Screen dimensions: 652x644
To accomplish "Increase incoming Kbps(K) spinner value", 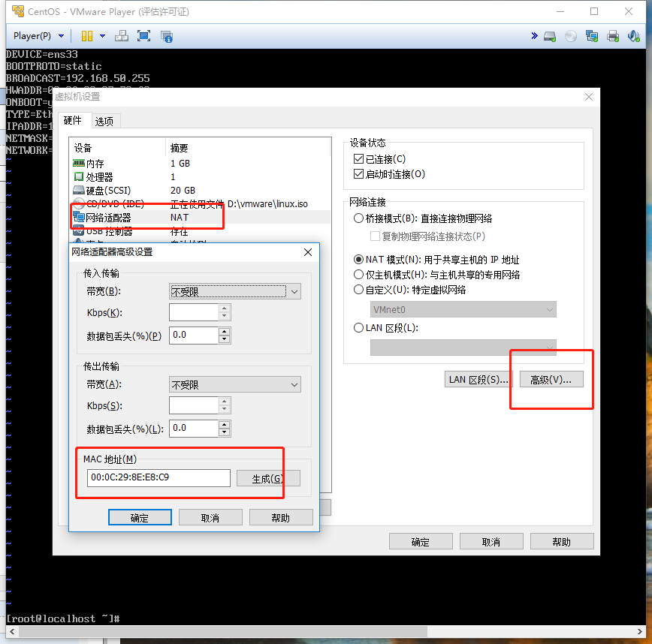I will coord(224,308).
